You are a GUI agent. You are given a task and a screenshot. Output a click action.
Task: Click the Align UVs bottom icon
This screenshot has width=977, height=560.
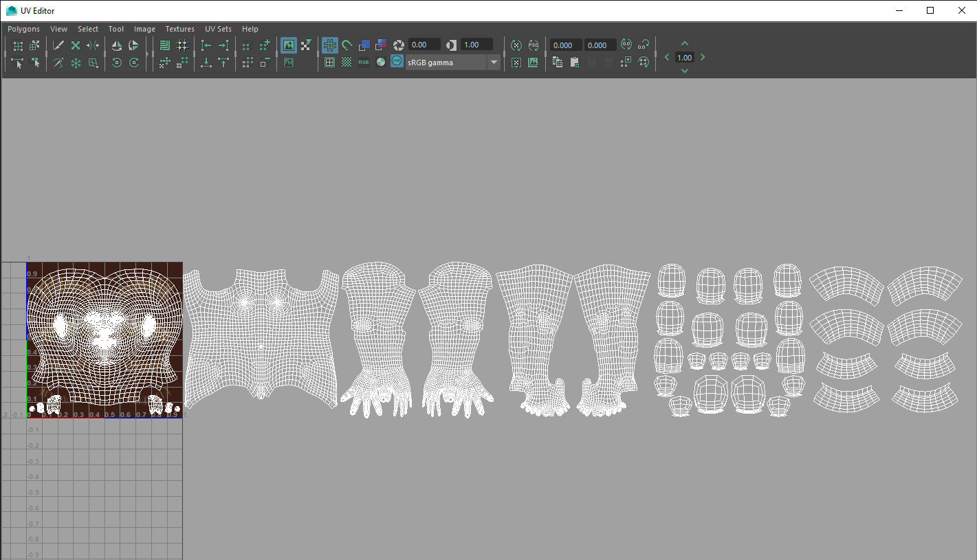tap(206, 63)
